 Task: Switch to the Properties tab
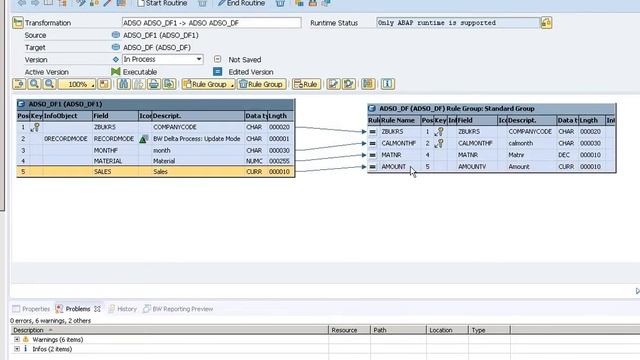[31, 309]
